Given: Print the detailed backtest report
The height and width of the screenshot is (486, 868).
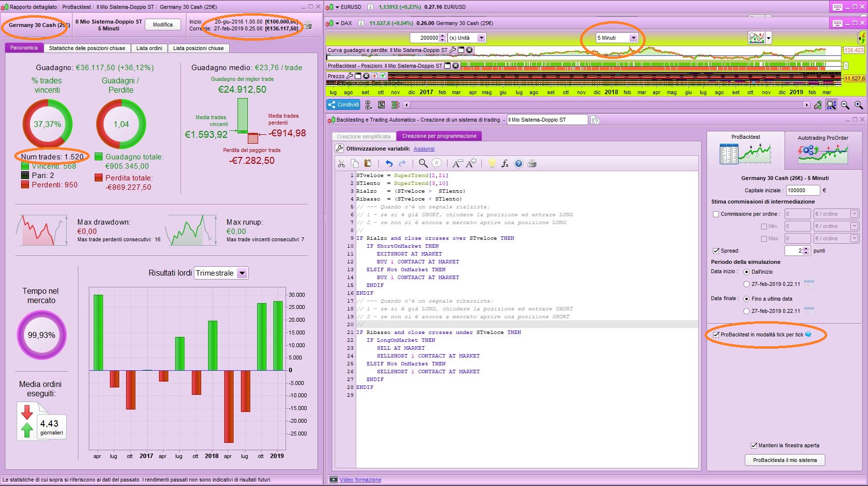Looking at the screenshot, I should tap(308, 25).
